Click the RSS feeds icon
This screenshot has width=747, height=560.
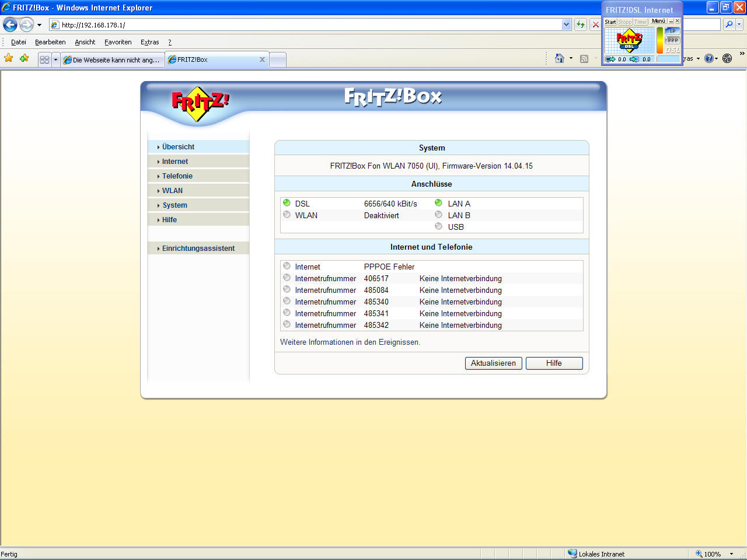584,58
